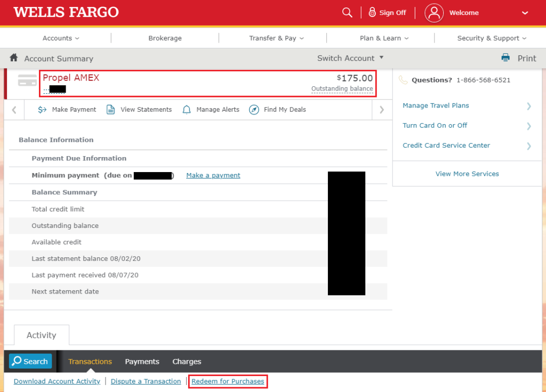
Task: Click the right carousel arrow
Action: point(381,110)
